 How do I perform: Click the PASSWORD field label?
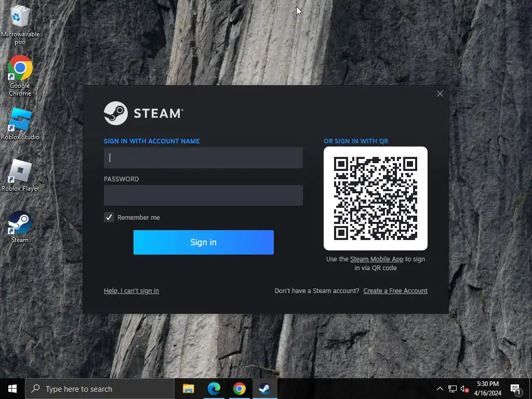click(121, 179)
